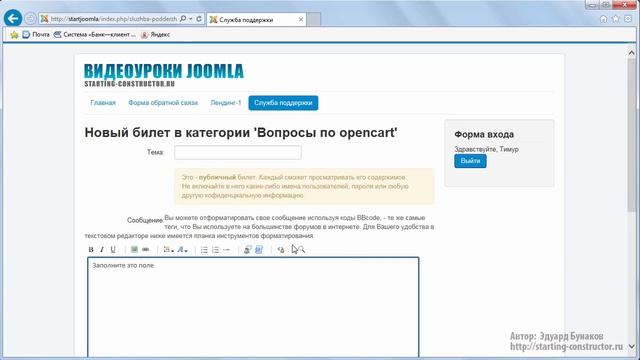
Task: Click the browser forward button
Action: tap(30, 18)
